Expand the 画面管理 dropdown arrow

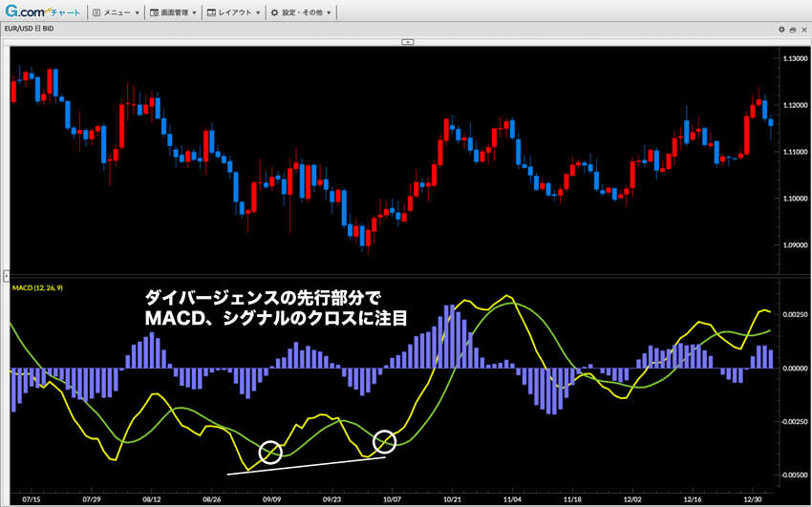(194, 13)
